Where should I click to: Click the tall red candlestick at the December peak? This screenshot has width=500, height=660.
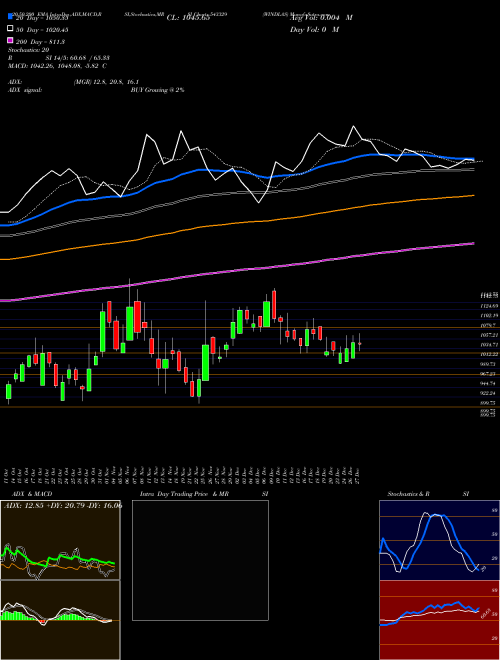(274, 305)
